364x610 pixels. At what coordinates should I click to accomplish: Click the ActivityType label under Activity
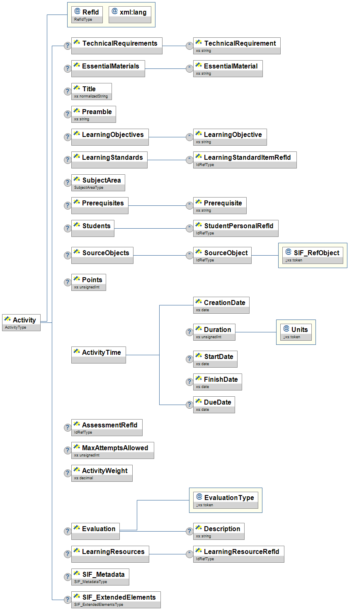pyautogui.click(x=16, y=327)
